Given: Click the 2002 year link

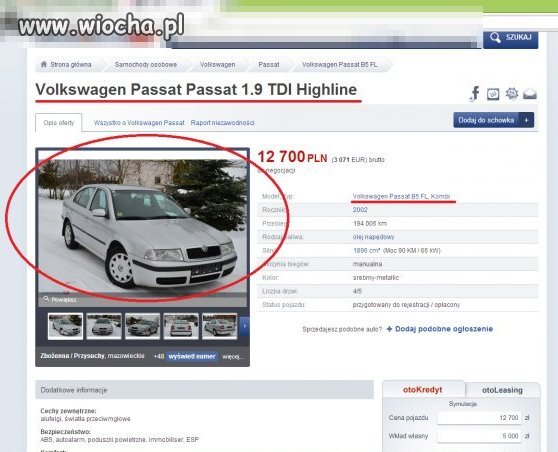Looking at the screenshot, I should (x=360, y=210).
